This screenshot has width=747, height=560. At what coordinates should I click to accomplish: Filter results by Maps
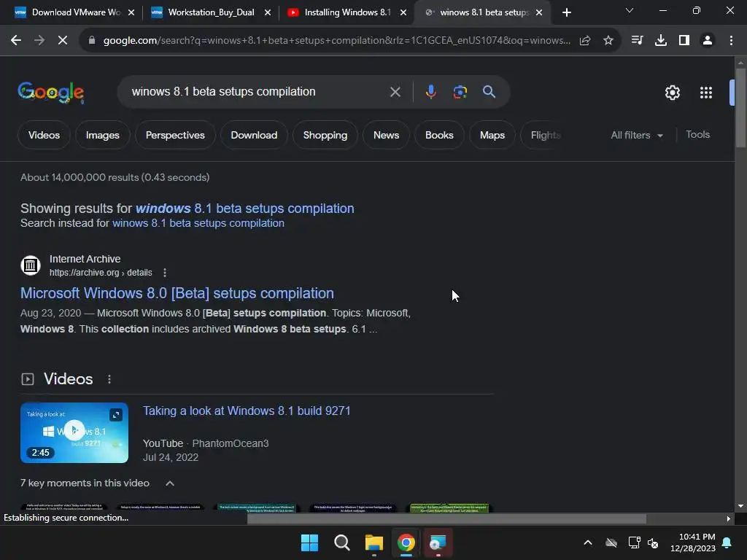492,135
